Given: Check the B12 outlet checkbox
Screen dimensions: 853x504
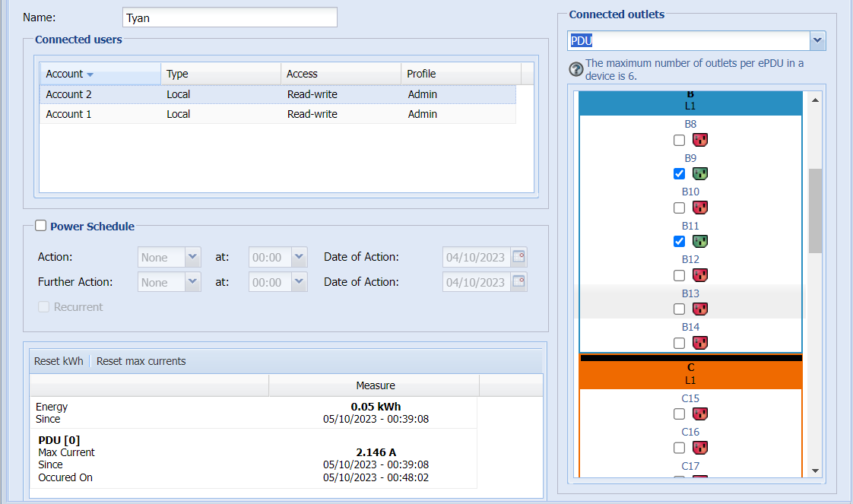Looking at the screenshot, I should (679, 276).
